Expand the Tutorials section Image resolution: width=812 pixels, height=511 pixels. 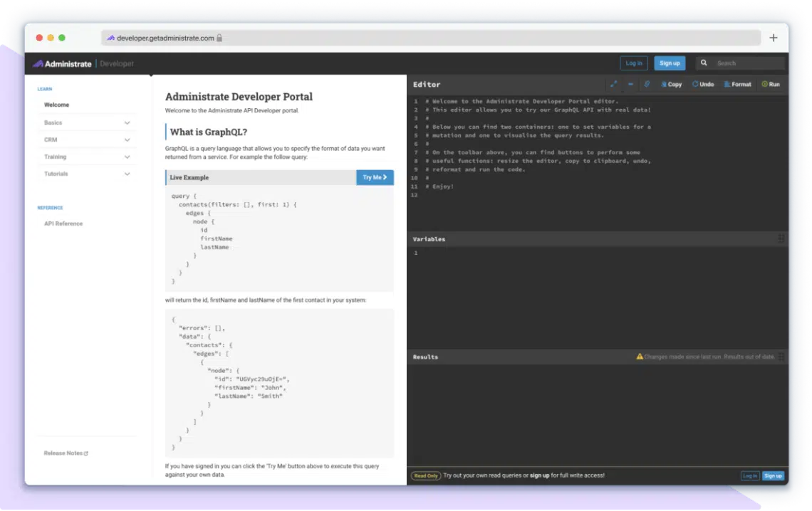(86, 174)
